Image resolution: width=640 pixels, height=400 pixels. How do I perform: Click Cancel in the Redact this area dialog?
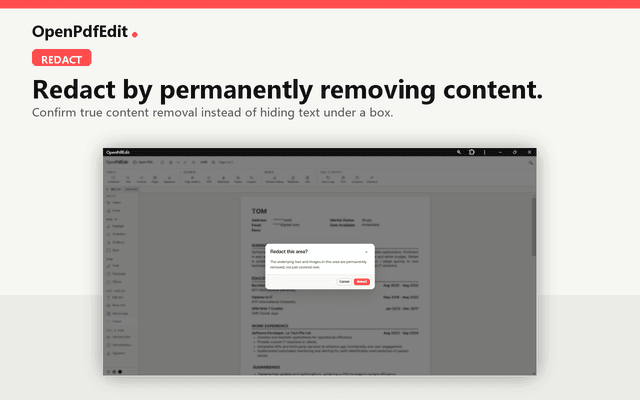[344, 282]
